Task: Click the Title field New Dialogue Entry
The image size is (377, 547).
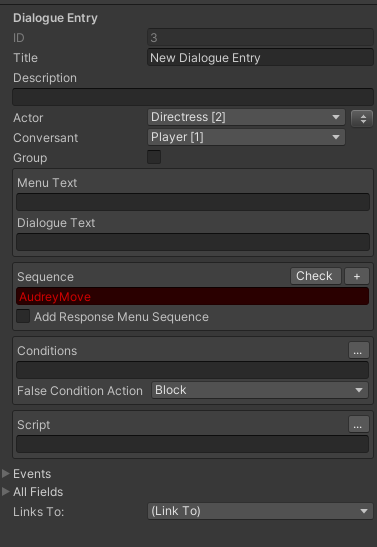Action: coord(260,58)
